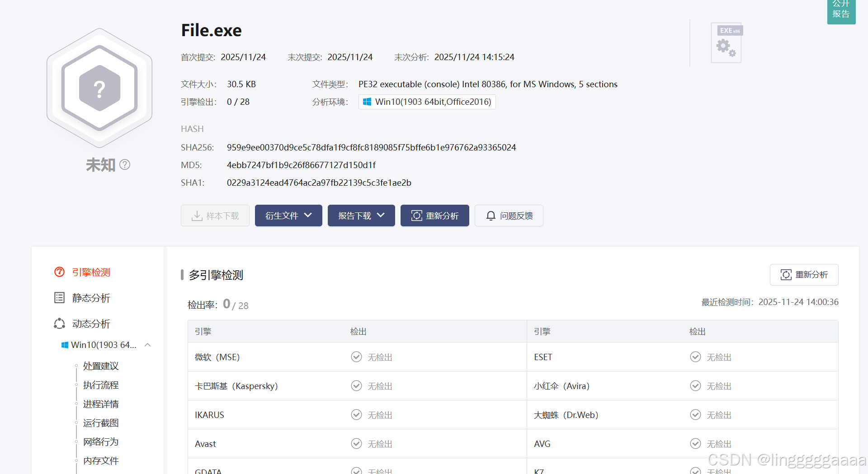Click the PE32 executable file type text
868x474 pixels.
click(488, 84)
